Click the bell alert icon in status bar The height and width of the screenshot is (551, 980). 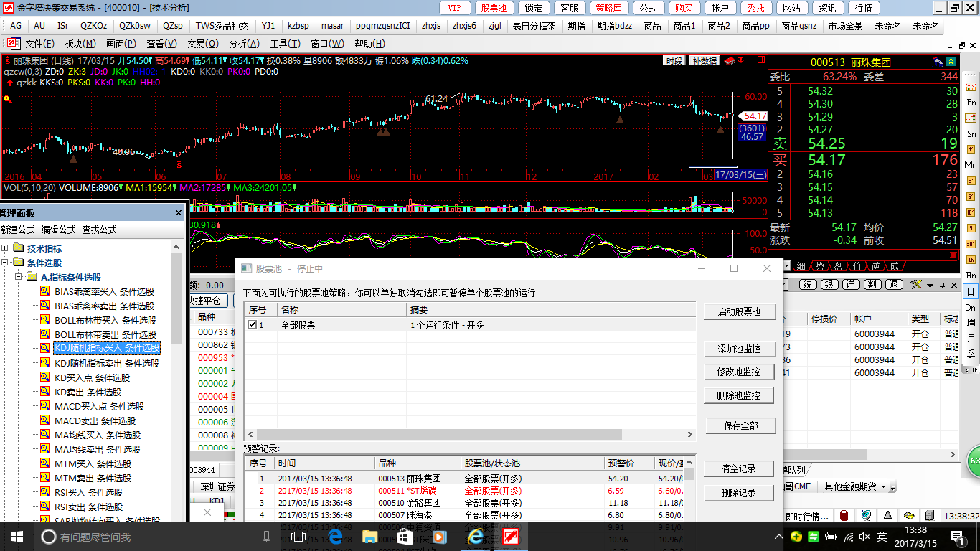tap(888, 515)
